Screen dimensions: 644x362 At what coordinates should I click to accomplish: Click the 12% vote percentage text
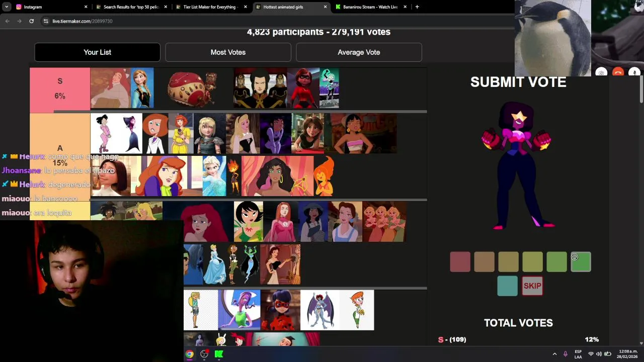[x=592, y=339]
